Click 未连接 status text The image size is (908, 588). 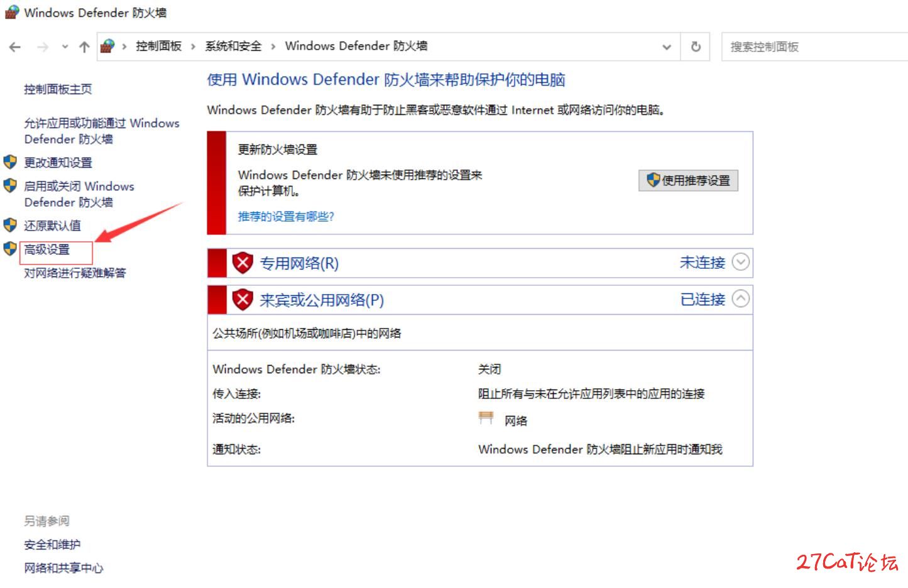click(x=703, y=263)
